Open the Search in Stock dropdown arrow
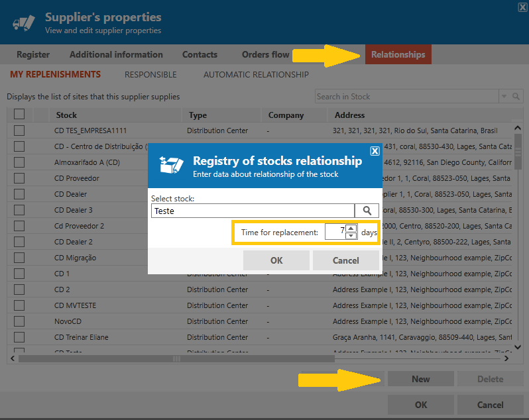Screen dimensions: 529x420 click(504, 97)
